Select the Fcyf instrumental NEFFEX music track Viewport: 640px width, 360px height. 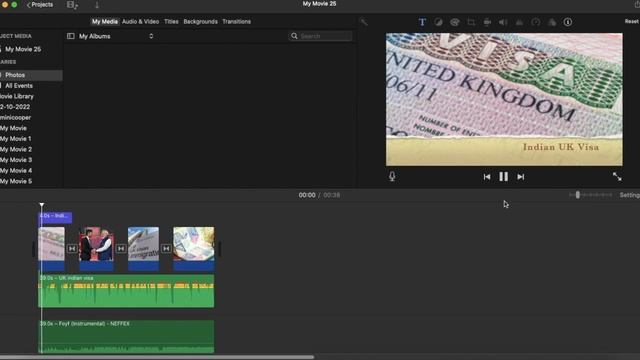tap(126, 336)
